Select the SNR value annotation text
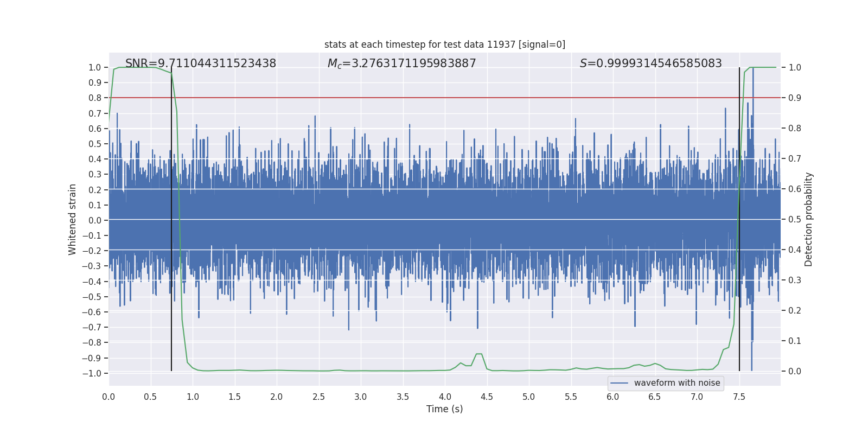The width and height of the screenshot is (868, 434). pyautogui.click(x=200, y=63)
